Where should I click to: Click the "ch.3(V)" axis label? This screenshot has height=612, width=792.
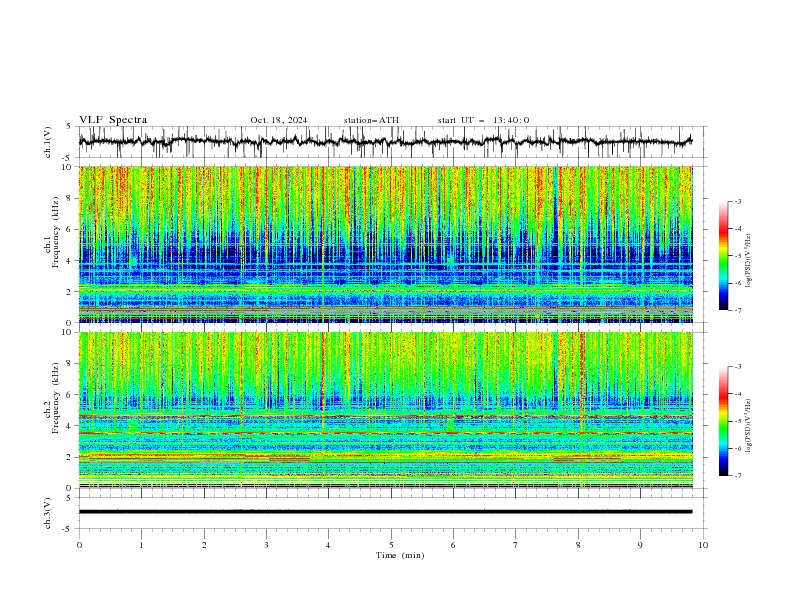tap(48, 513)
